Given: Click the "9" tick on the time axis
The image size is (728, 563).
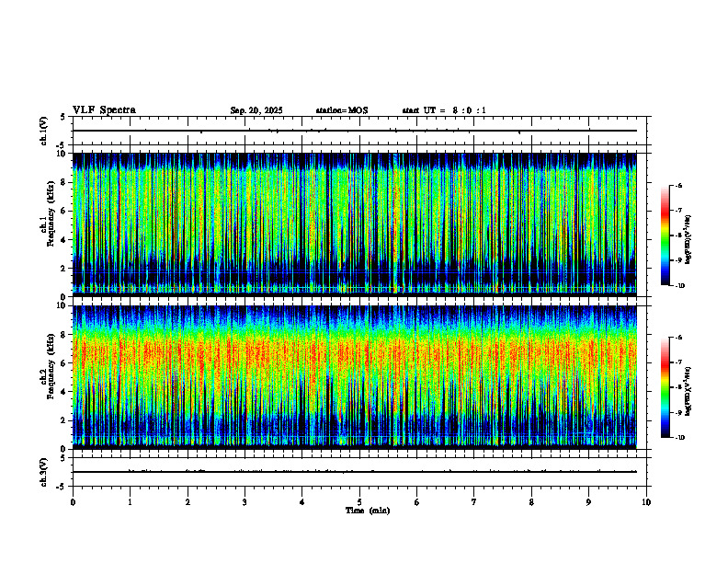Looking at the screenshot, I should (x=588, y=502).
